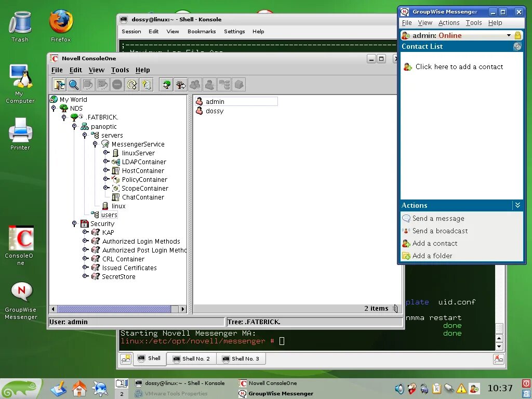Click the NDS Authenticate green tree icon

coord(166,85)
